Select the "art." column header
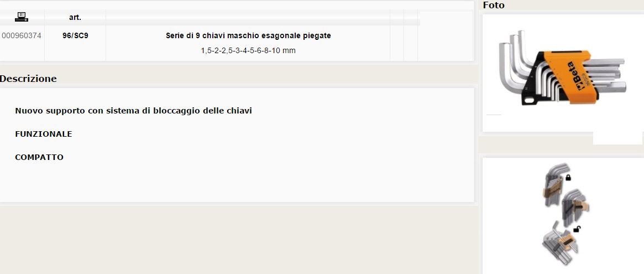The height and width of the screenshot is (274, 644). pyautogui.click(x=75, y=18)
